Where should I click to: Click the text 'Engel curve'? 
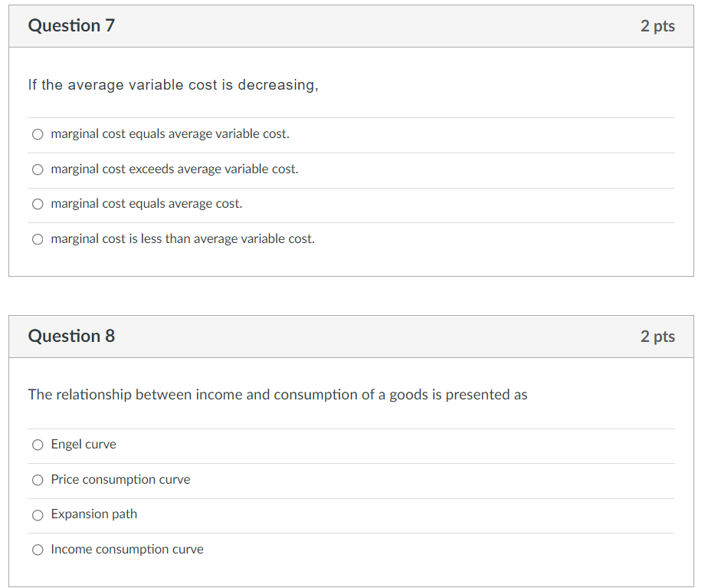[83, 445]
